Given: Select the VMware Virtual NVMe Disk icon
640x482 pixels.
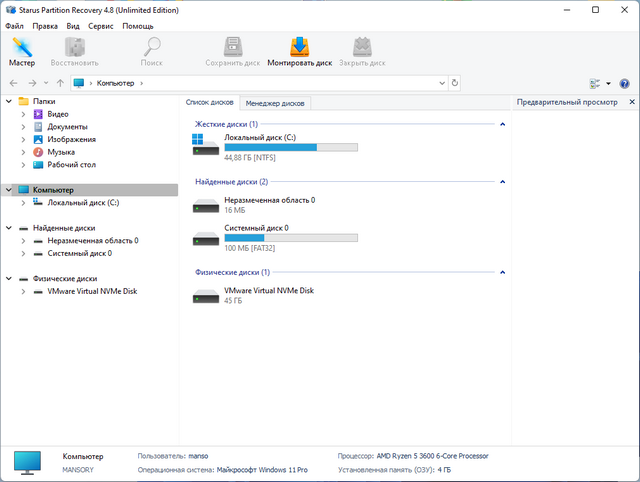Looking at the screenshot, I should (206, 295).
